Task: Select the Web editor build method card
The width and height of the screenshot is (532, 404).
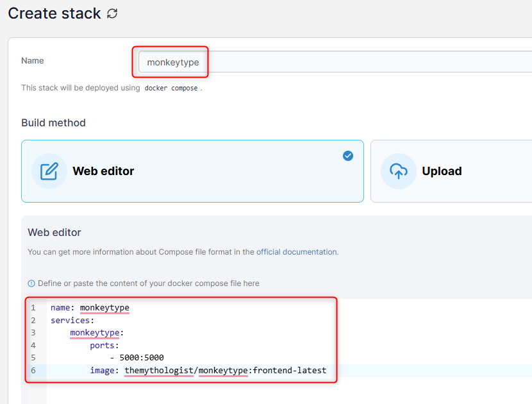Action: pos(192,171)
